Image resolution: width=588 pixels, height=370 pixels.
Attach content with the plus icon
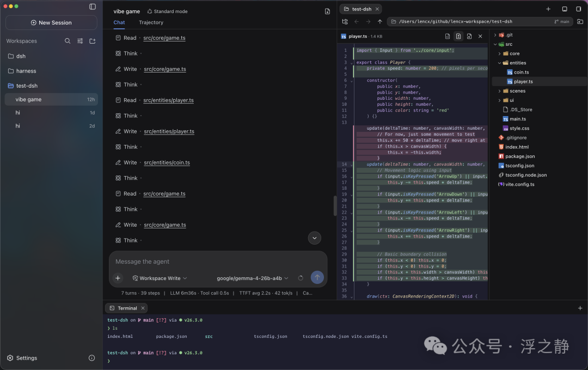tap(118, 278)
